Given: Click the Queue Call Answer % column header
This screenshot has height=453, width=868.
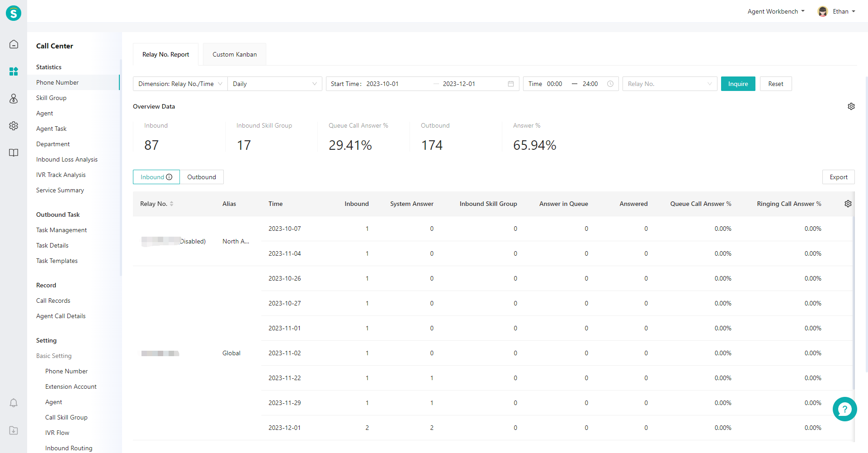Looking at the screenshot, I should click(701, 204).
